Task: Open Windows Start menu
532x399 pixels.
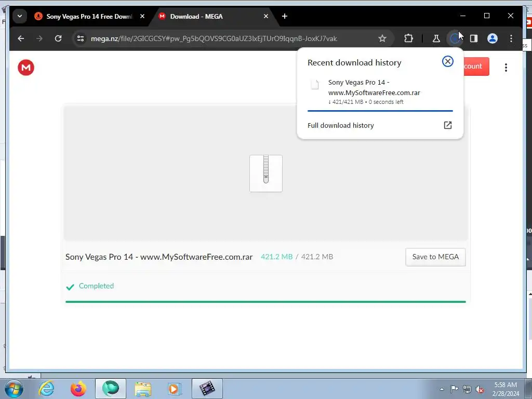Action: 13,389
